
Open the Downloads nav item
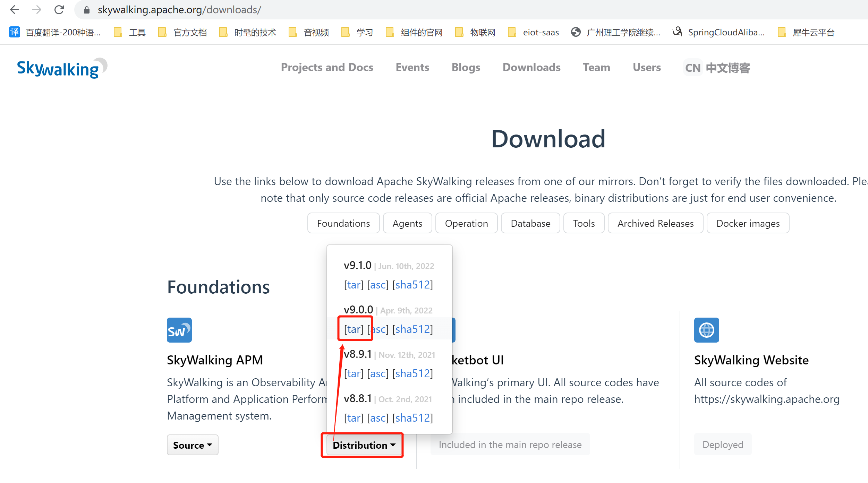click(531, 67)
